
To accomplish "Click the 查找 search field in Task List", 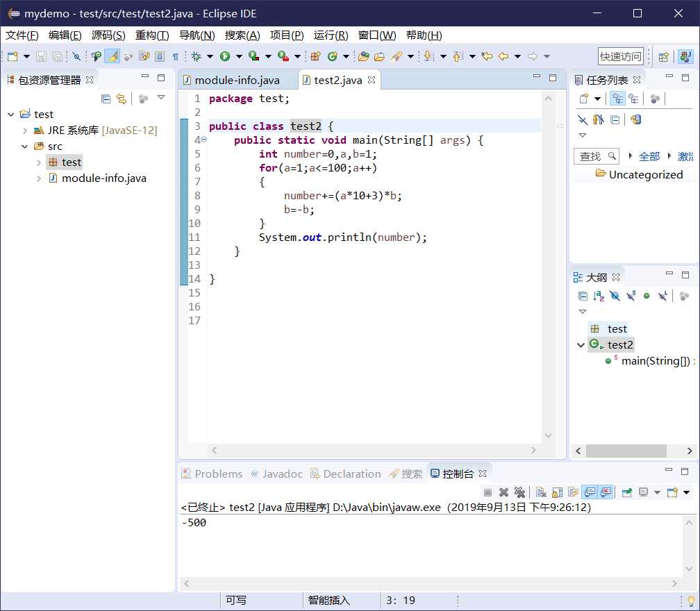I will 597,156.
